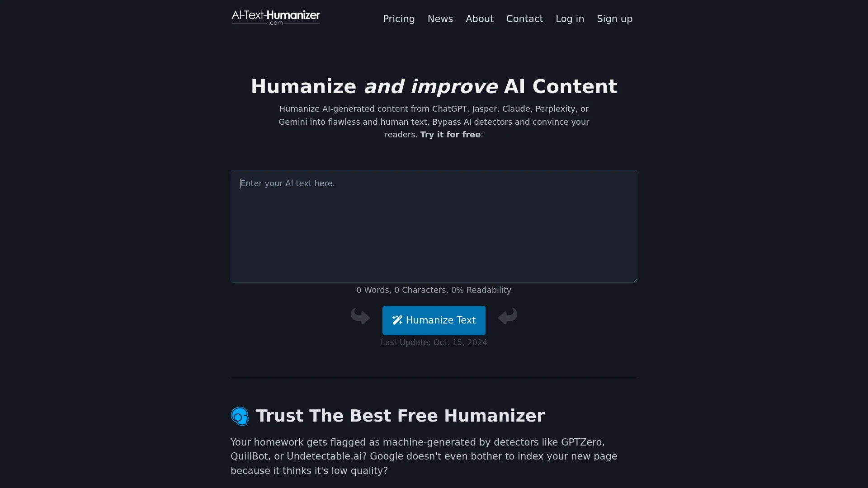
Task: Click the brain robot icon near Trust section
Action: [x=240, y=415]
